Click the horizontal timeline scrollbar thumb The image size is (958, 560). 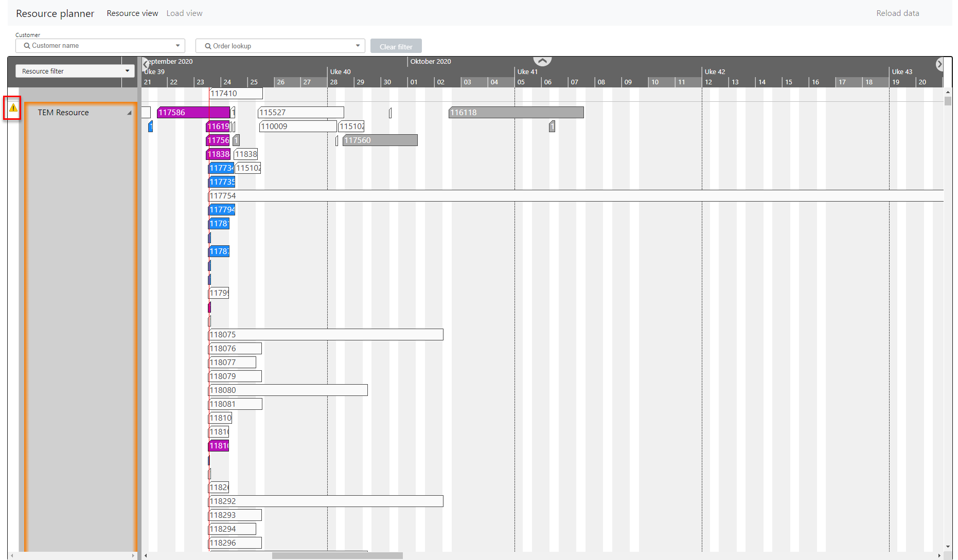[x=337, y=555]
